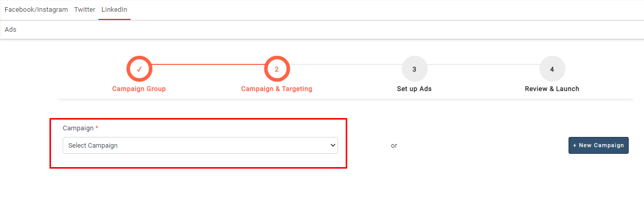Click the Campaign & Targeting step label
644x209 pixels.
tap(277, 89)
